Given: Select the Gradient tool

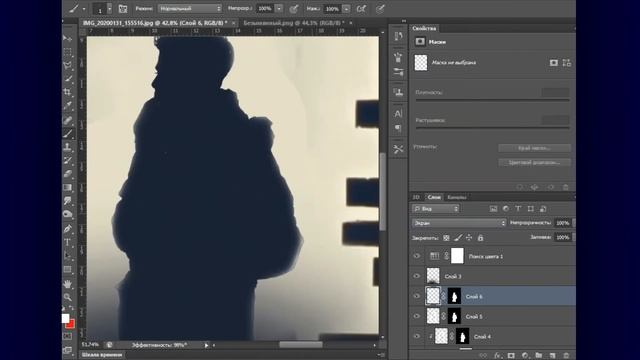Looking at the screenshot, I should click(67, 187).
